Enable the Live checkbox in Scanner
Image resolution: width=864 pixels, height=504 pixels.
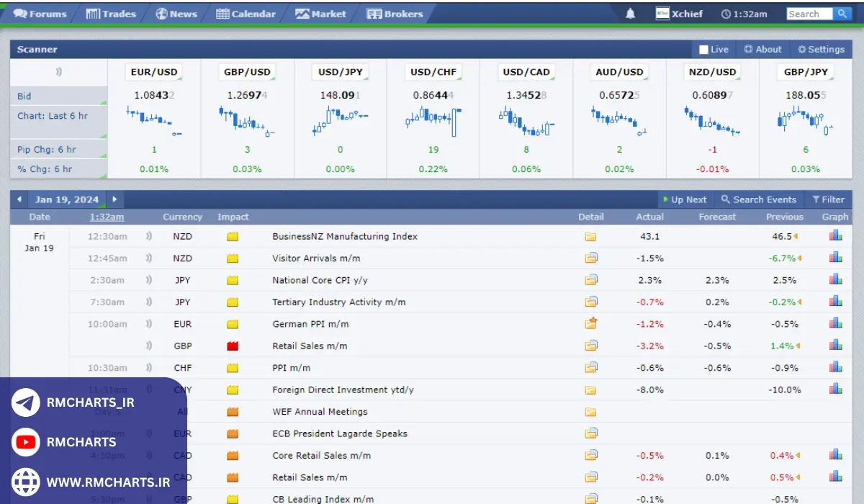tap(703, 50)
